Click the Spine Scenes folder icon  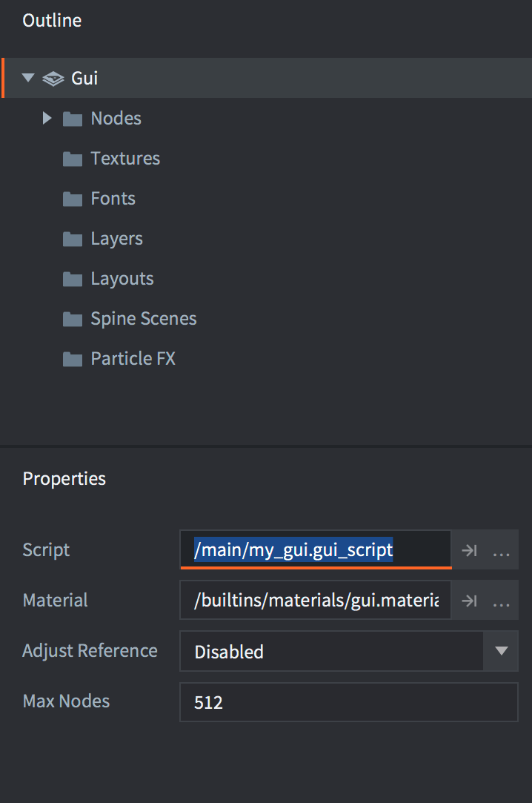click(x=72, y=319)
